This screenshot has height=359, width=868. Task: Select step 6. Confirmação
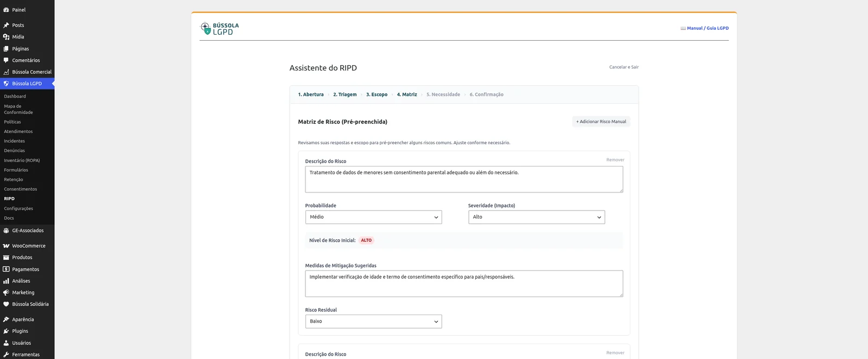487,94
